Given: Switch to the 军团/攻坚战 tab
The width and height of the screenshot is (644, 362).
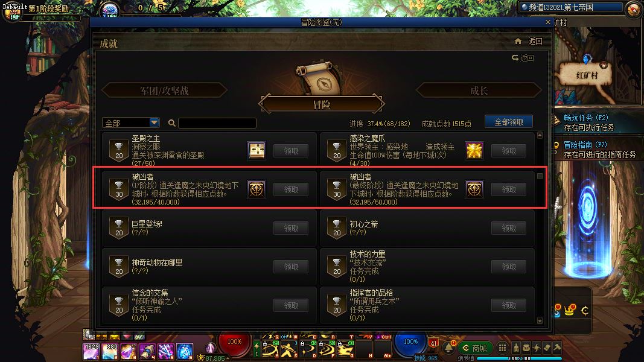Looking at the screenshot, I should (x=164, y=91).
